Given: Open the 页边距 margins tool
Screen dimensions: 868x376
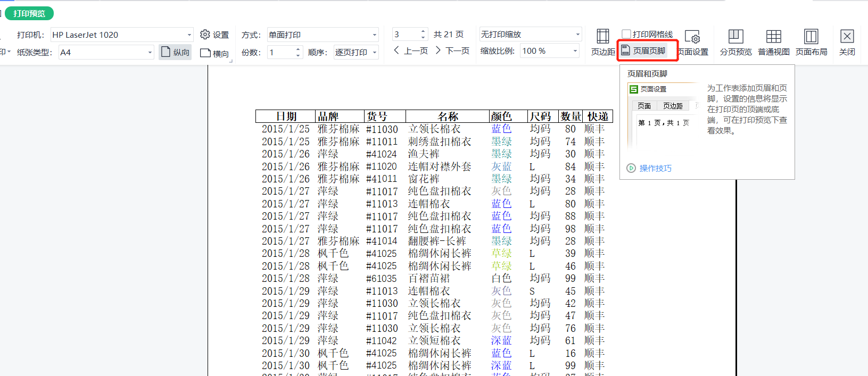Looking at the screenshot, I should click(x=603, y=43).
